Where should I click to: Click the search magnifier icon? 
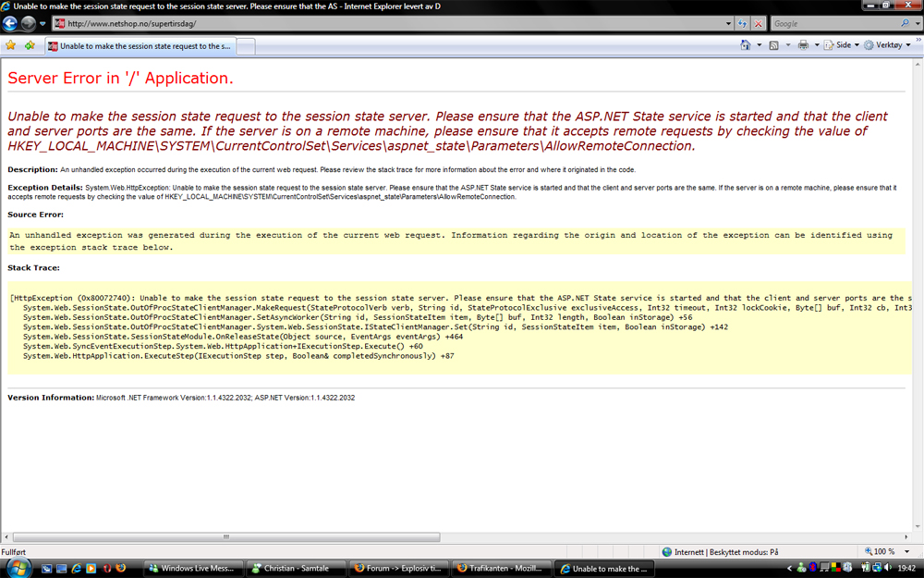point(906,24)
